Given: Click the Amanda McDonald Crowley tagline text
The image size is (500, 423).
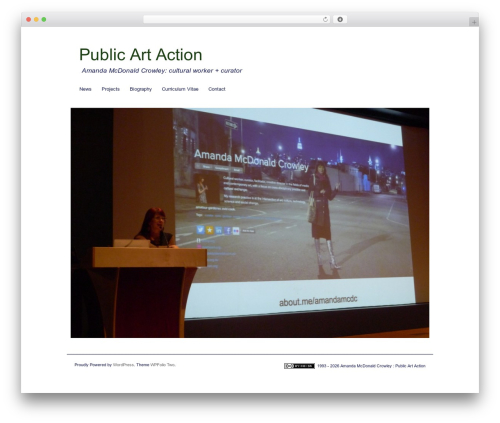Looking at the screenshot, I should tap(162, 71).
